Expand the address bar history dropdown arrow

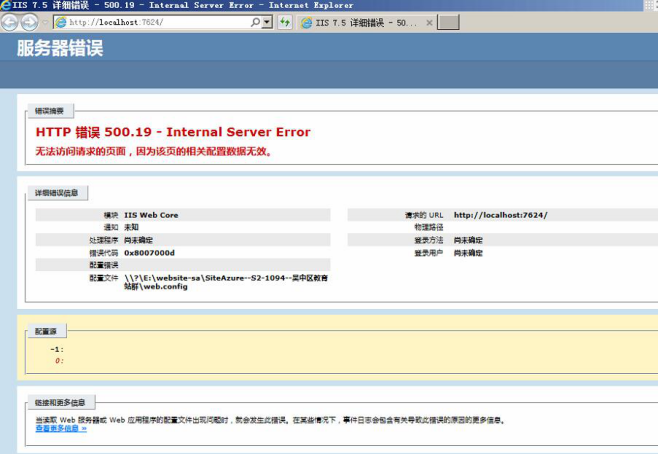(268, 22)
